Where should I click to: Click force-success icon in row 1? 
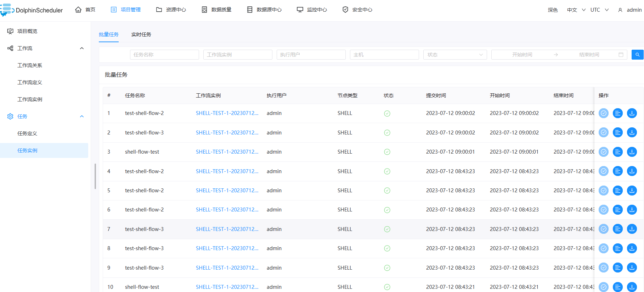(x=604, y=113)
